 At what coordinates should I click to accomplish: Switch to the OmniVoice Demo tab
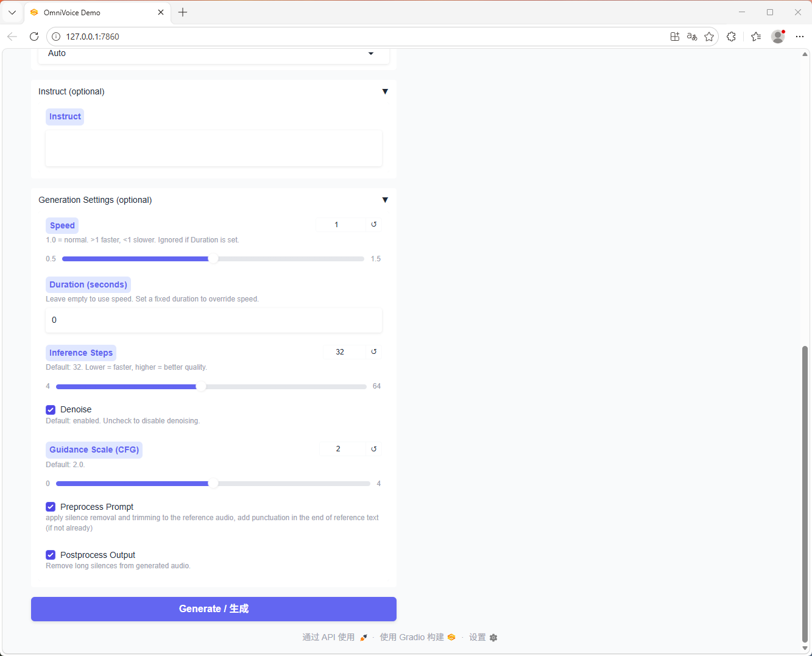tap(91, 12)
